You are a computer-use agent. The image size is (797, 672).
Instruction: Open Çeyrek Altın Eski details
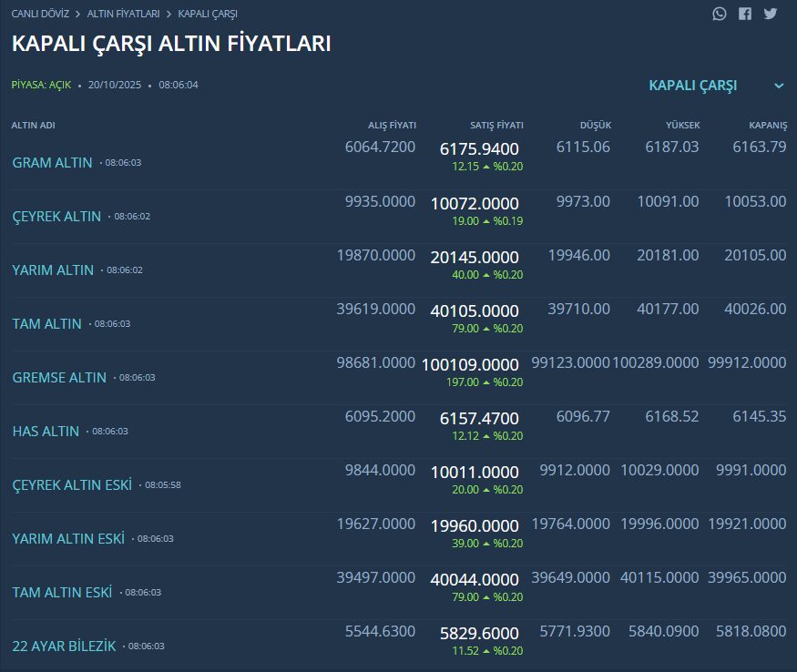tap(72, 485)
